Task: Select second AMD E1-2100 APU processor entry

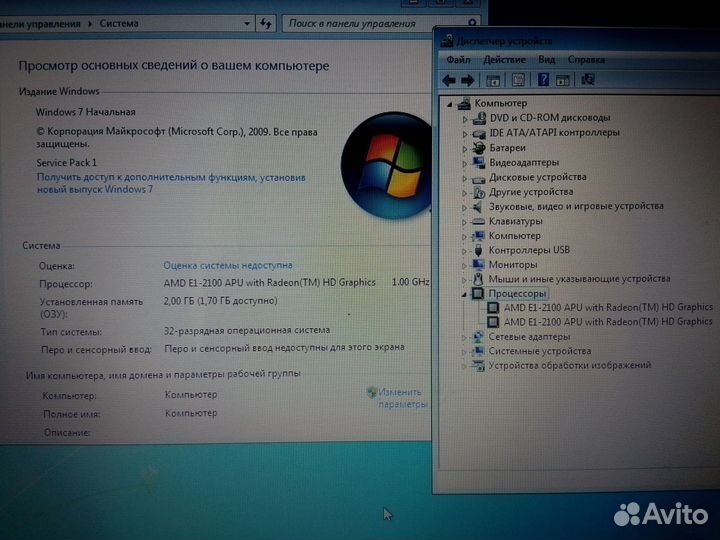Action: point(608,322)
